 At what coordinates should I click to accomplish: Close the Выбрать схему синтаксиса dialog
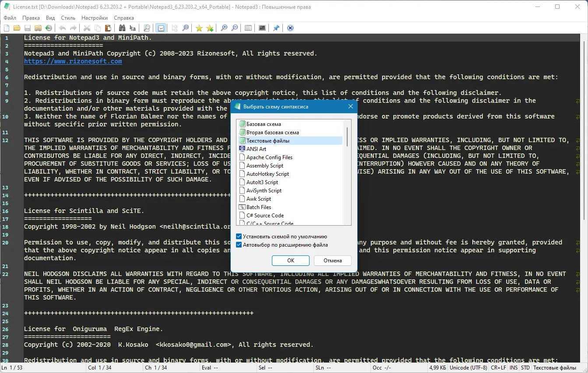tap(351, 107)
